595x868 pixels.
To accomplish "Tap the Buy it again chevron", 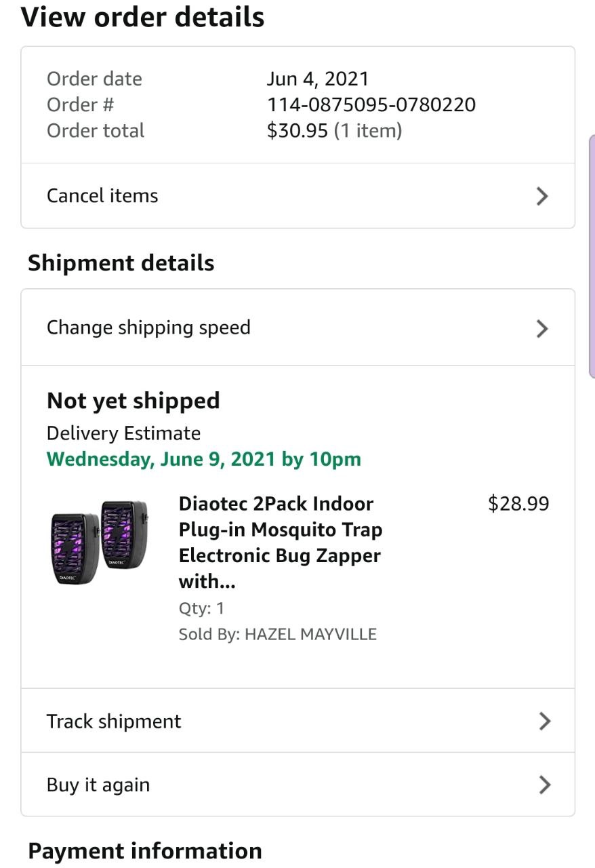I will coord(543,785).
